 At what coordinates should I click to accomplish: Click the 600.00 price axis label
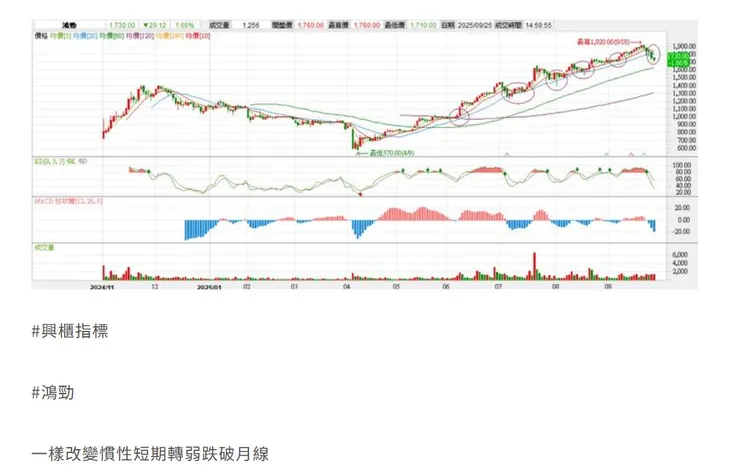point(686,148)
